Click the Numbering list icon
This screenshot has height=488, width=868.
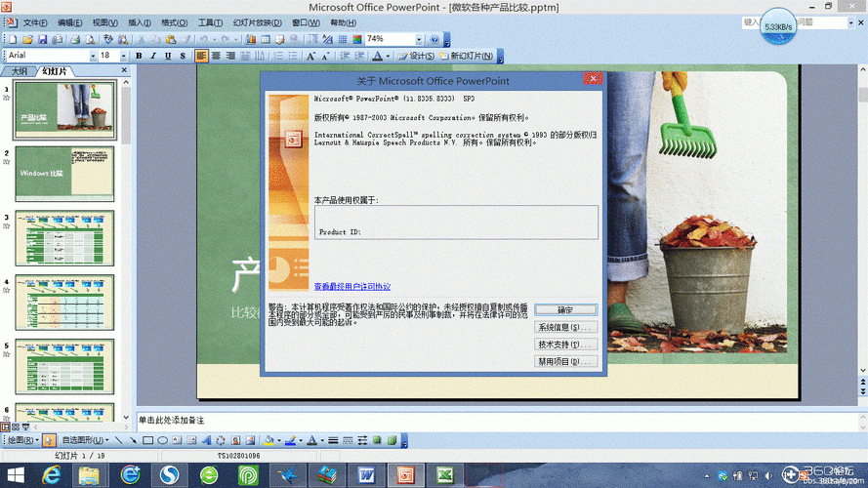[279, 56]
